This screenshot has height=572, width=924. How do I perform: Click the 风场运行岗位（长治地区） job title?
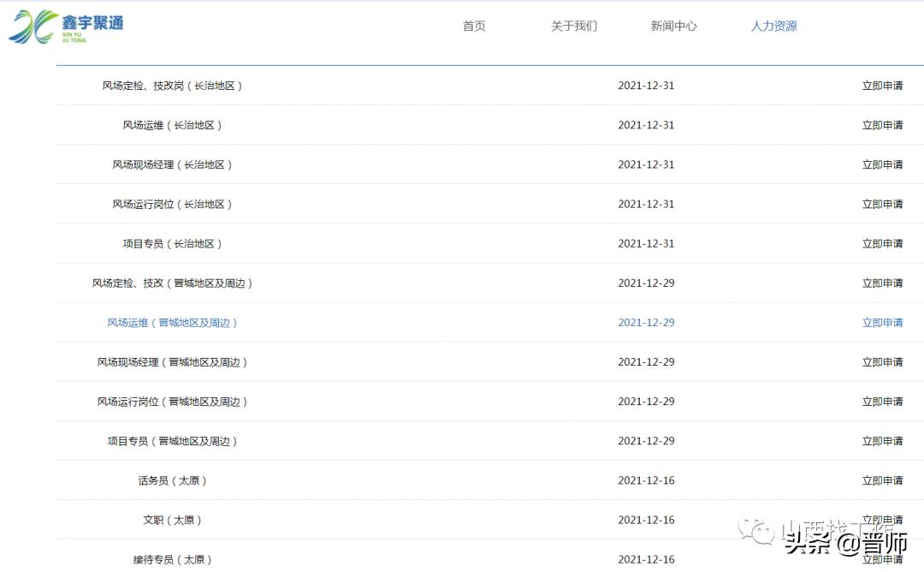[x=166, y=204]
